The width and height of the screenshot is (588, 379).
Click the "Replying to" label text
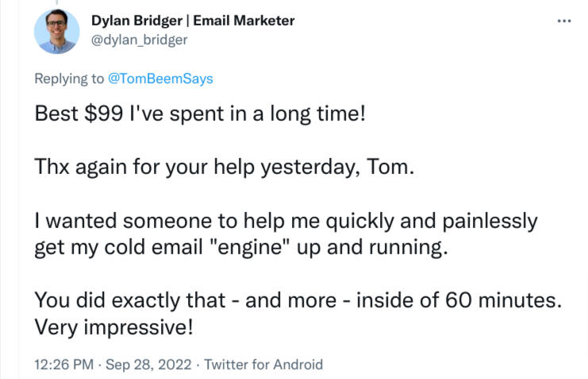click(x=68, y=79)
